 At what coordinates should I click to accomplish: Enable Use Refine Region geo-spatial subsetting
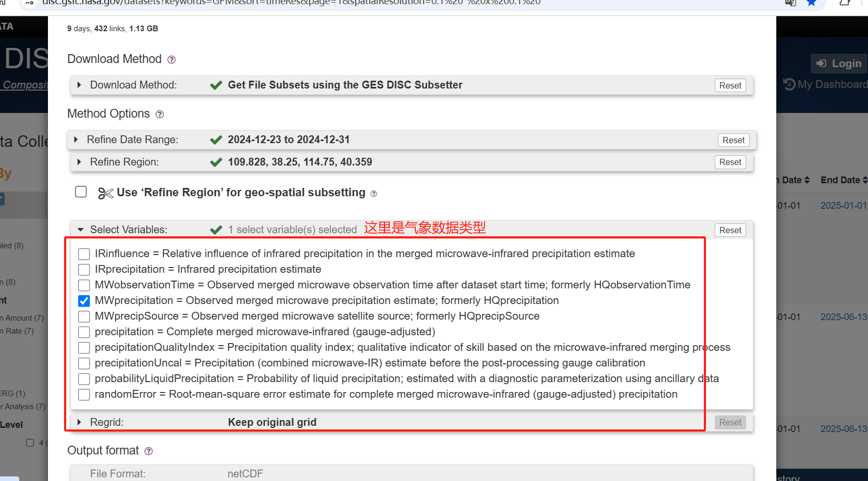[81, 192]
